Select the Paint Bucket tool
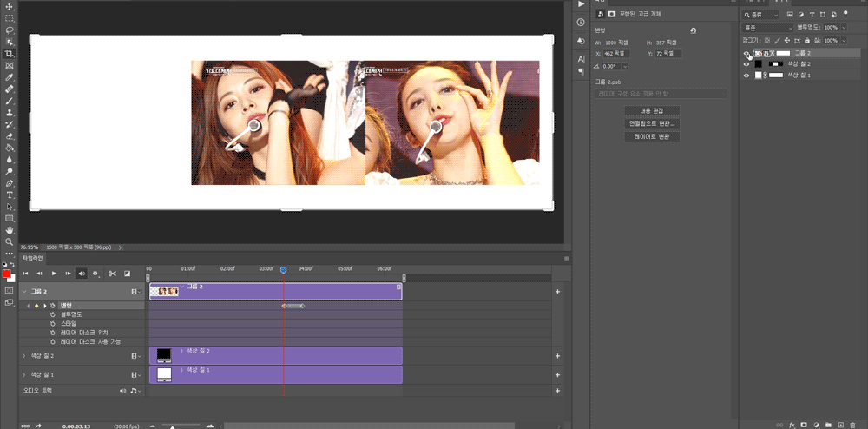The height and width of the screenshot is (429, 868). [x=10, y=148]
